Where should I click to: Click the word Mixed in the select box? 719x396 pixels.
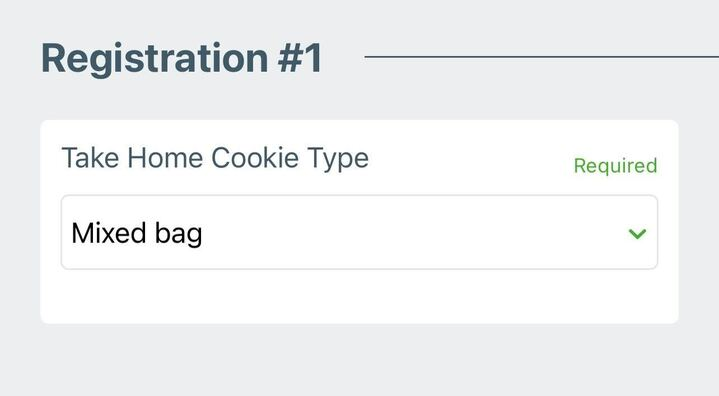click(x=109, y=233)
